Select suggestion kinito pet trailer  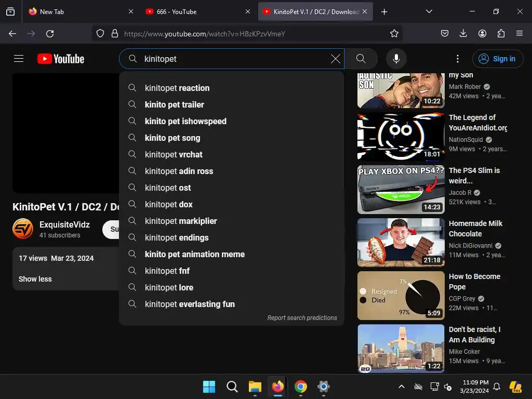coord(232,104)
